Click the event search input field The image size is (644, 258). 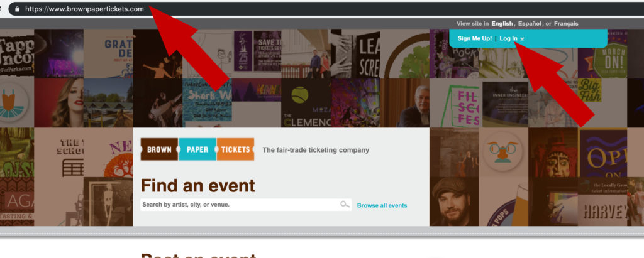tap(246, 205)
